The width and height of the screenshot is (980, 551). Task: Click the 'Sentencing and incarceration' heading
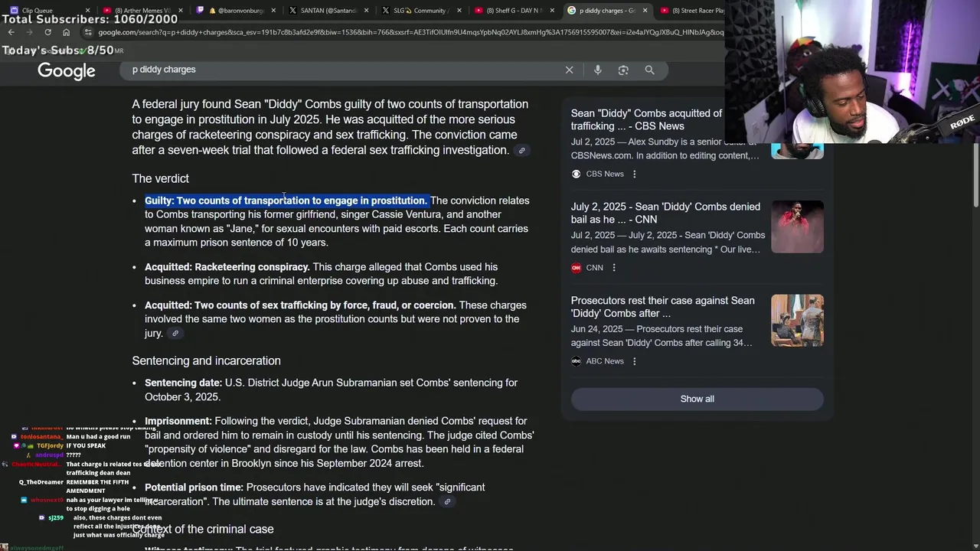[x=206, y=360]
